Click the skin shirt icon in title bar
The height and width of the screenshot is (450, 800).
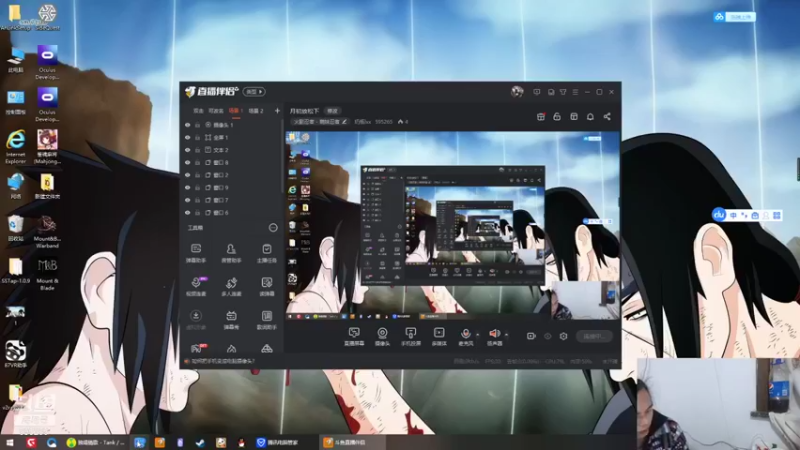(x=563, y=92)
